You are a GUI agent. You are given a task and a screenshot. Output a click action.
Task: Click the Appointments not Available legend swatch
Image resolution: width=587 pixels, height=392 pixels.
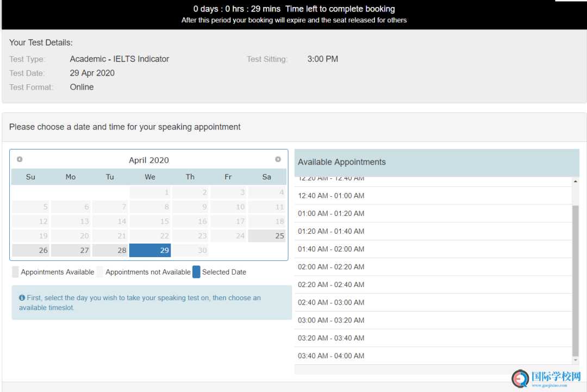pyautogui.click(x=100, y=272)
